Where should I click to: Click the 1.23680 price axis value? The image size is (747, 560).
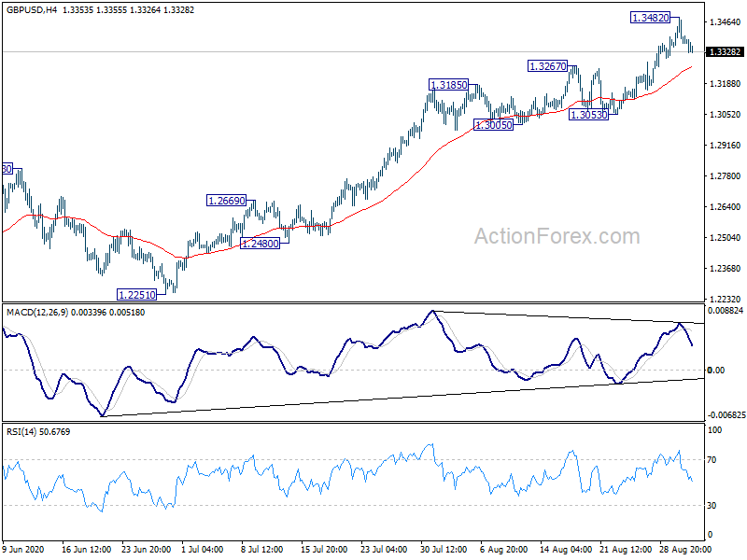point(726,268)
